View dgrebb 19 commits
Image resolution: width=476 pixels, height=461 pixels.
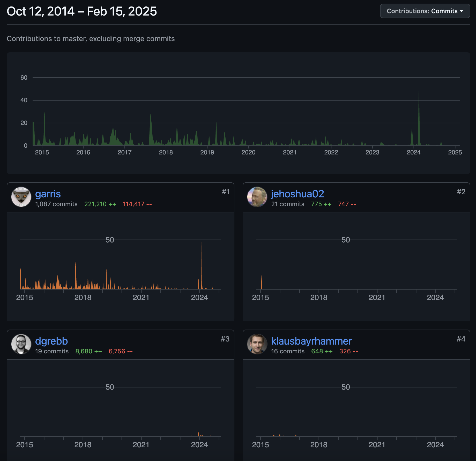(x=52, y=351)
